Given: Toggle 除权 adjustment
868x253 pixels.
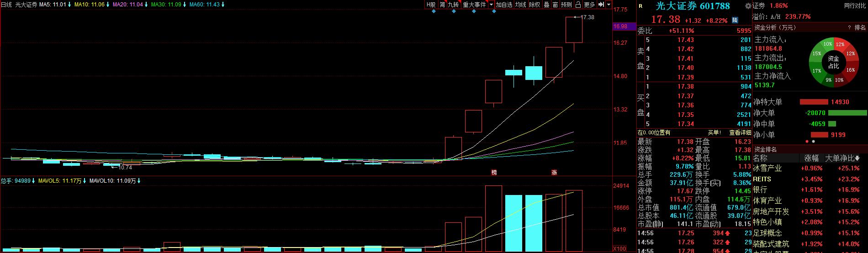Looking at the screenshot, I should (535, 5).
